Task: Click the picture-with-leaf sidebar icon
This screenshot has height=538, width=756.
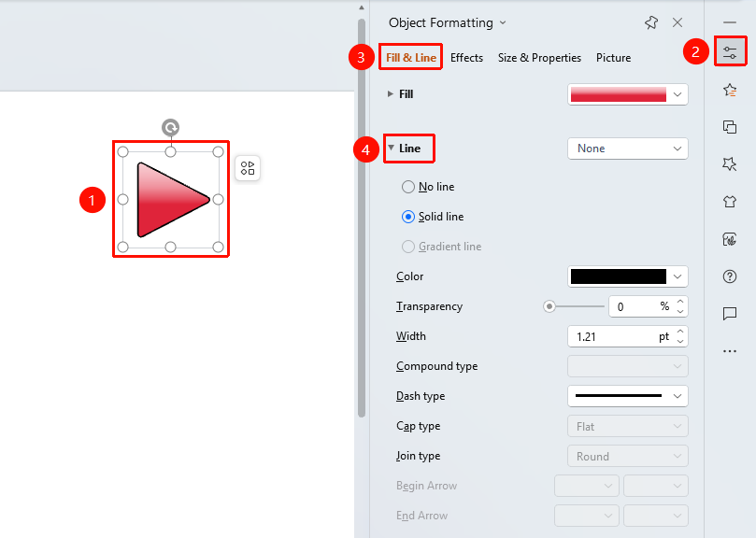Action: [730, 238]
